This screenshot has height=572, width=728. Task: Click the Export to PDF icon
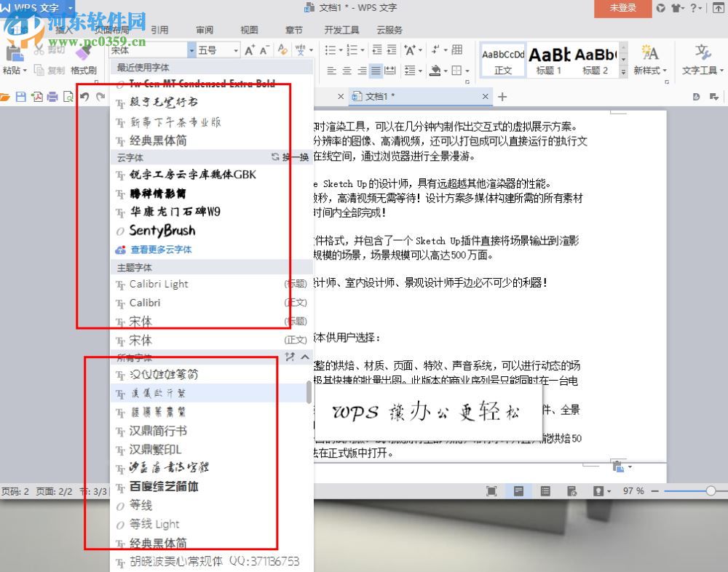[37, 95]
